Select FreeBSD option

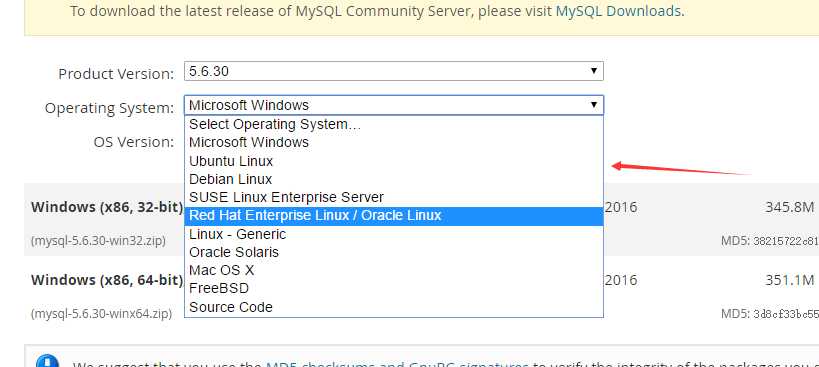pos(394,288)
